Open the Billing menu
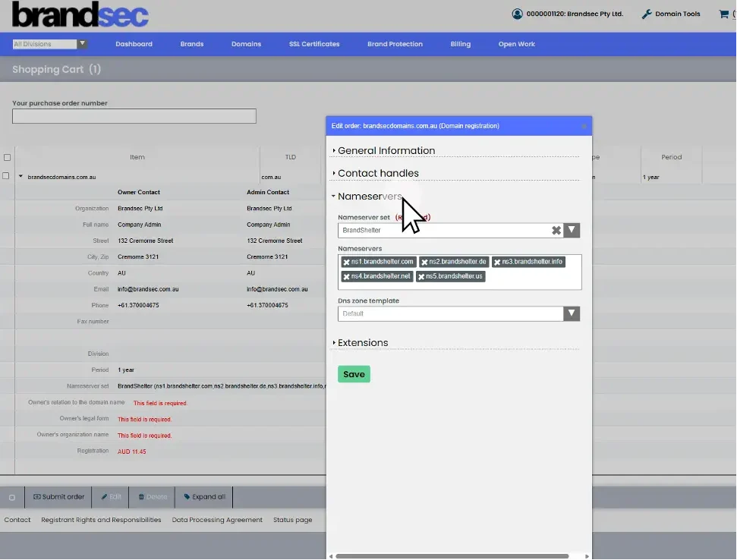Viewport: 737px width, 560px height. click(460, 44)
